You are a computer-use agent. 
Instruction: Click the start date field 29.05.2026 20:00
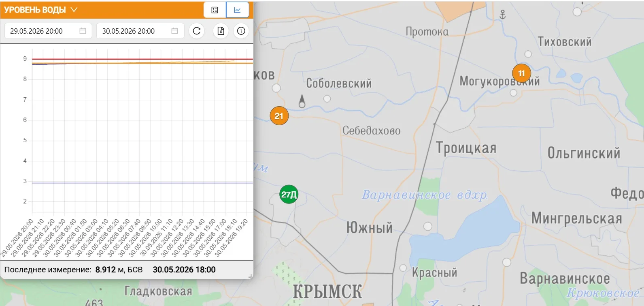48,31
